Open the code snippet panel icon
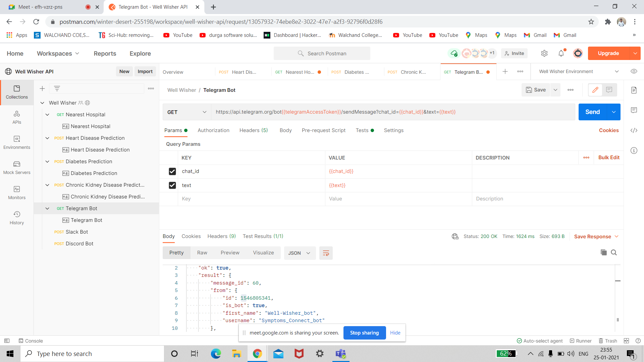644x362 pixels. coord(634,130)
